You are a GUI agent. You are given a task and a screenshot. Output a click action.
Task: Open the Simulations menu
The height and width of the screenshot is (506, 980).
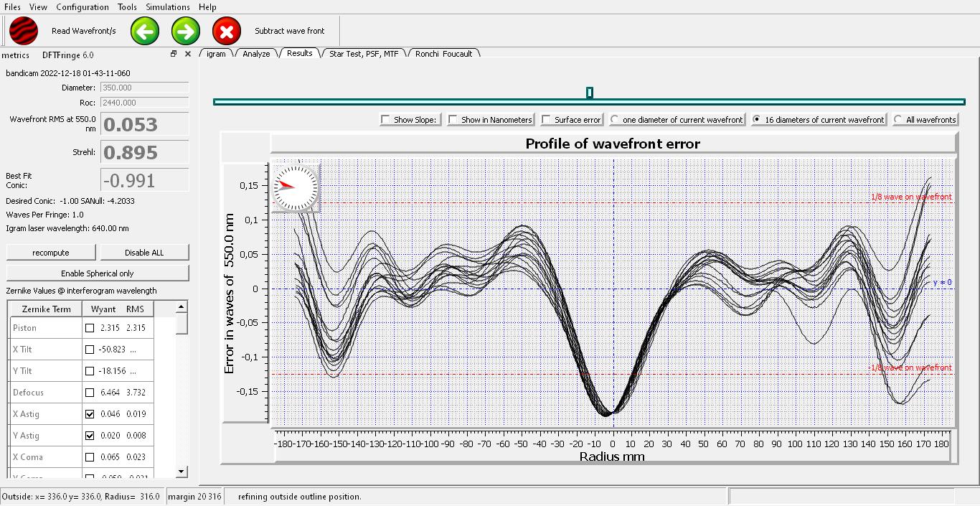coord(168,7)
